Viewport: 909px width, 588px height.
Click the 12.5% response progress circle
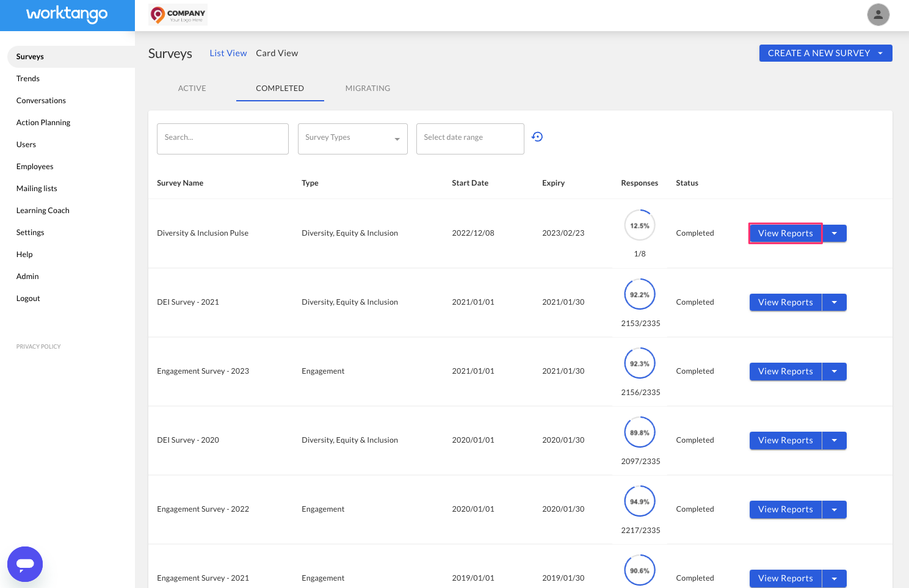tap(639, 225)
